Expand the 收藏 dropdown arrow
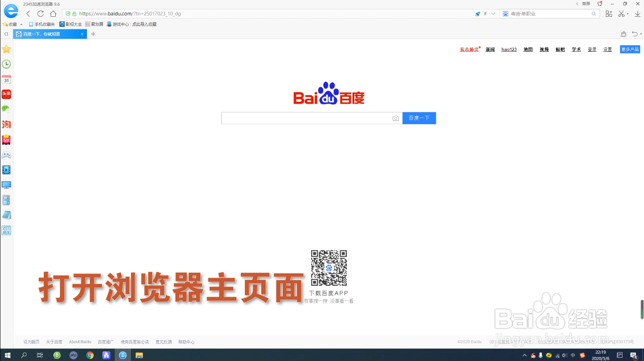This screenshot has height=361, width=644. pos(21,24)
